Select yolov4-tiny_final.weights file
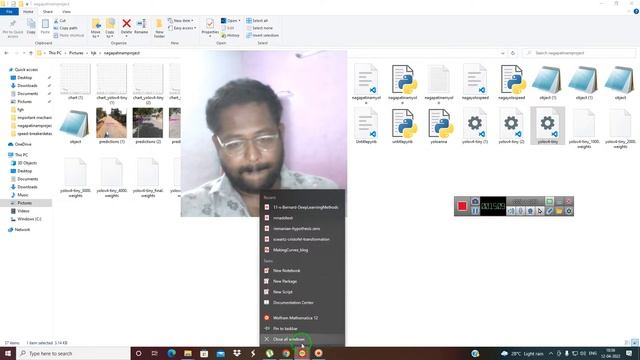The height and width of the screenshot is (360, 640). click(148, 178)
